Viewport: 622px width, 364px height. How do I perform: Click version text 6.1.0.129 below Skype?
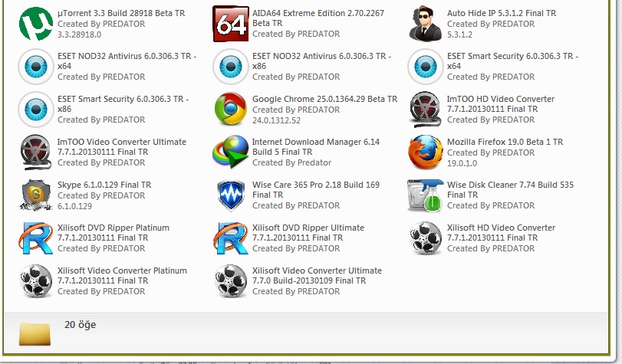pyautogui.click(x=74, y=206)
